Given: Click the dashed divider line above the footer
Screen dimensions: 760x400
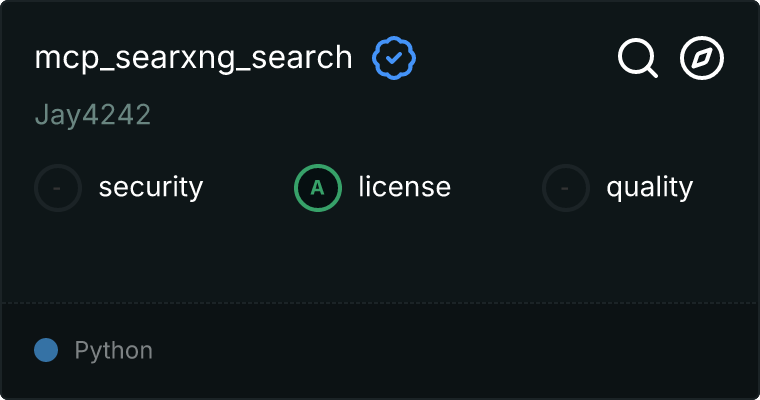Looking at the screenshot, I should (x=380, y=302).
